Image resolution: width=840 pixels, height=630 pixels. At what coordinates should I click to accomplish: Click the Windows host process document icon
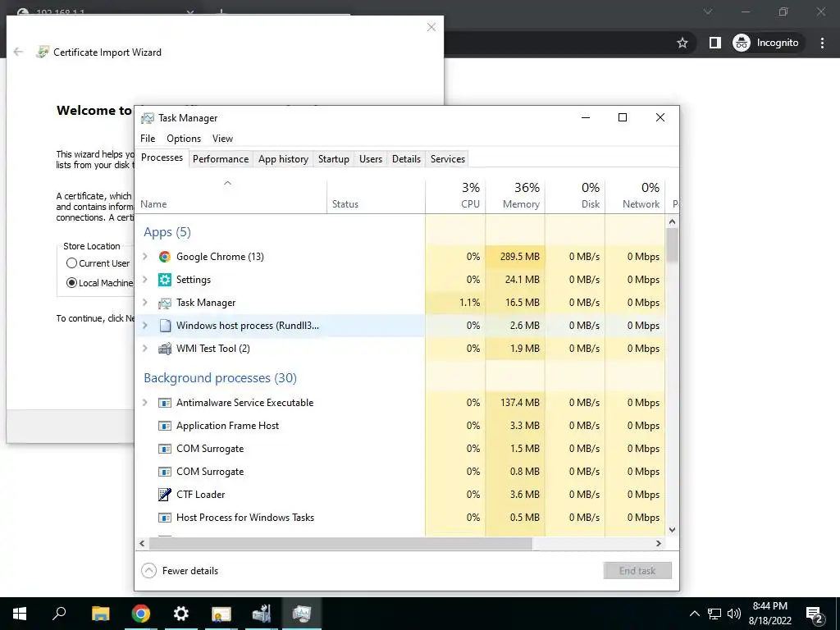(165, 326)
